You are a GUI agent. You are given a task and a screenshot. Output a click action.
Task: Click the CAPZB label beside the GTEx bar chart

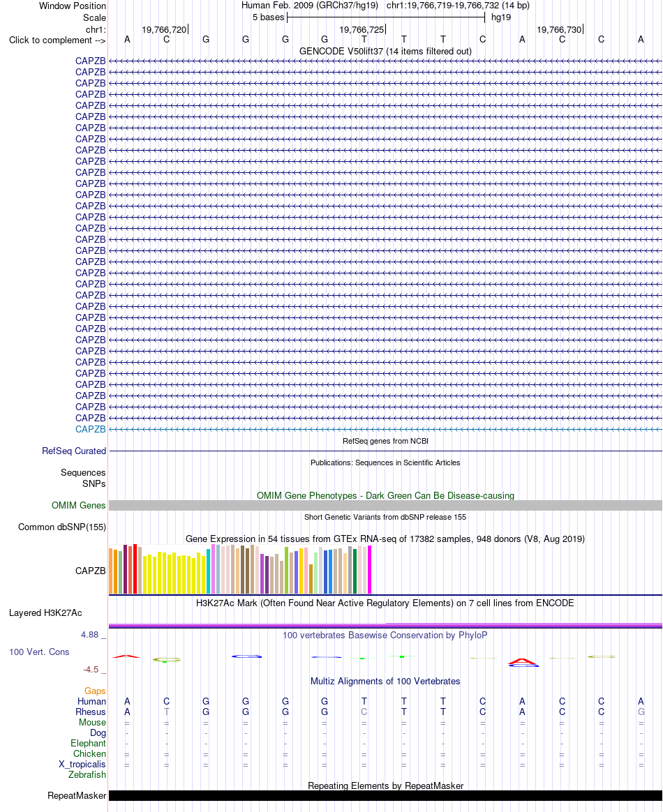pos(90,571)
